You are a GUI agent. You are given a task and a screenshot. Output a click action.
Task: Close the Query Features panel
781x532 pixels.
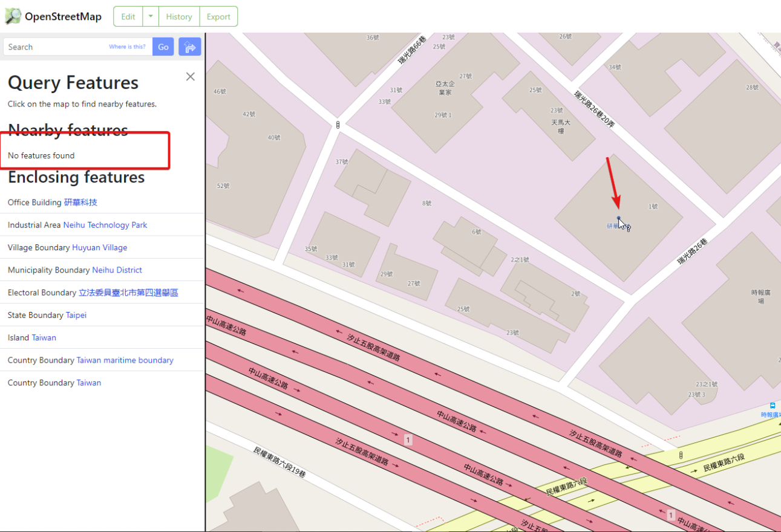click(191, 77)
